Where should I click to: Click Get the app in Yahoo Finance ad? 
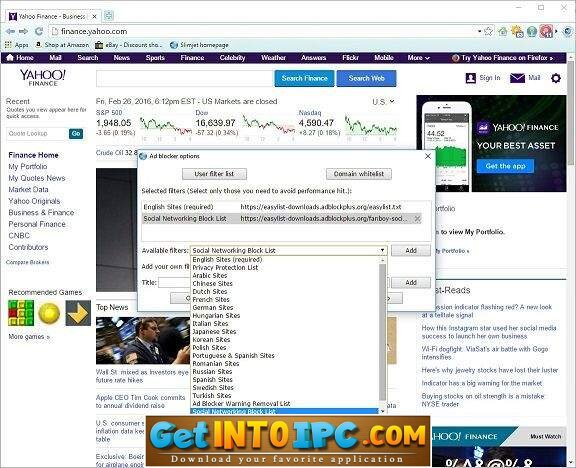pos(505,166)
